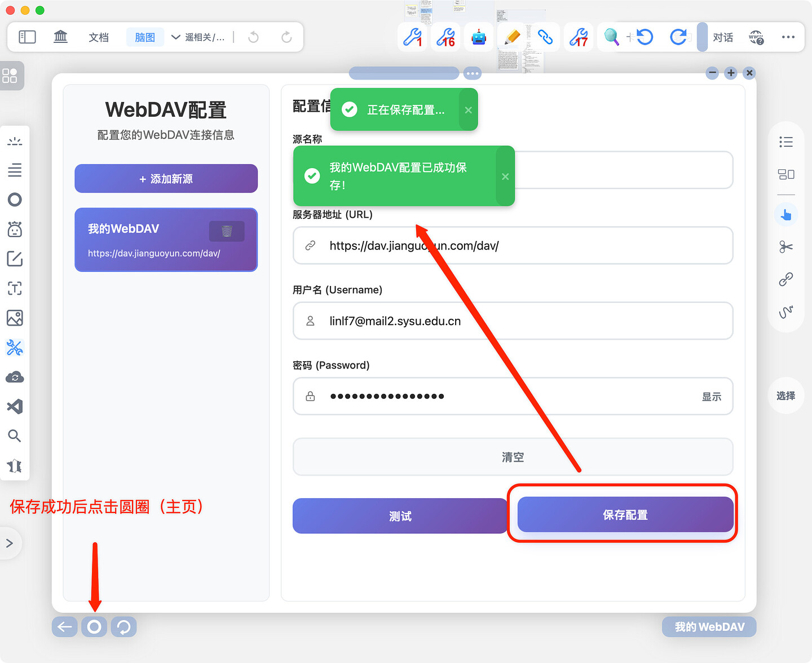This screenshot has height=663, width=812.
Task: Click the wrench icon labeled 1
Action: (412, 37)
